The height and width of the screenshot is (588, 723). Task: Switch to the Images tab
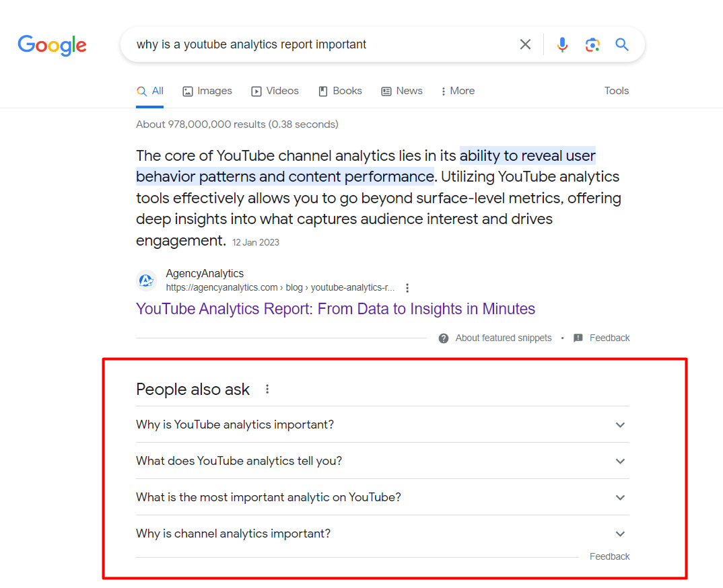point(207,91)
